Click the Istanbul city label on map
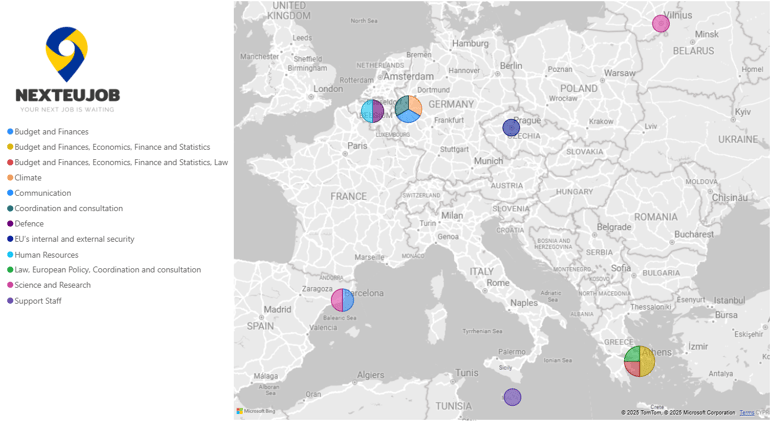771x421 pixels. tap(729, 300)
